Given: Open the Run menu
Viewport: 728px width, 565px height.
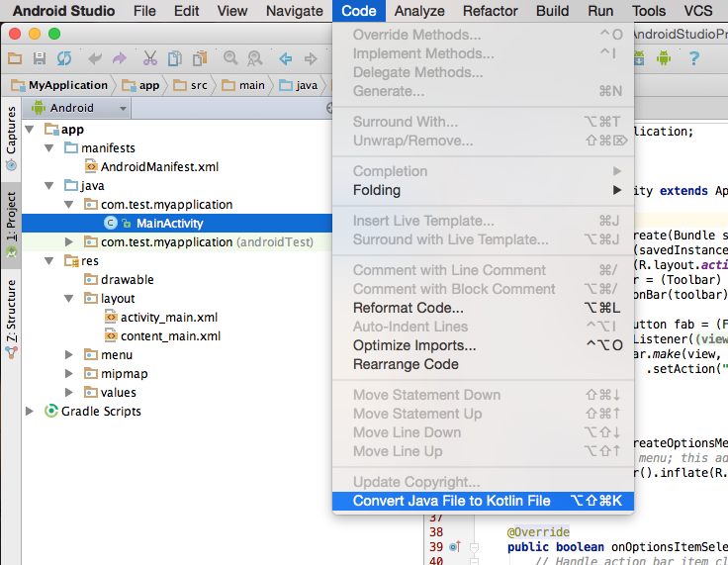Looking at the screenshot, I should click(x=600, y=11).
